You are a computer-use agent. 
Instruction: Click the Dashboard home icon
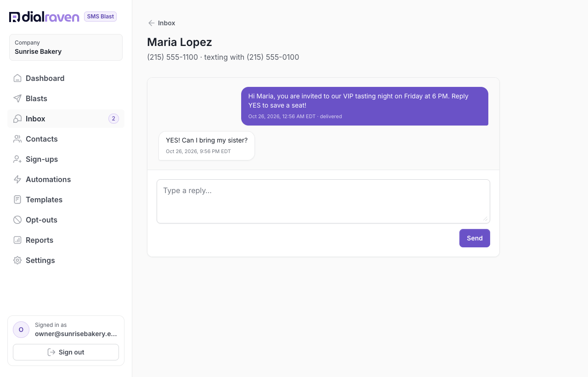point(17,78)
